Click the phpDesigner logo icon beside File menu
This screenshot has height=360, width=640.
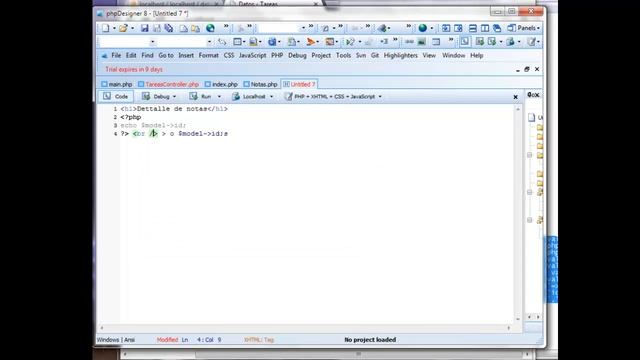tap(104, 56)
